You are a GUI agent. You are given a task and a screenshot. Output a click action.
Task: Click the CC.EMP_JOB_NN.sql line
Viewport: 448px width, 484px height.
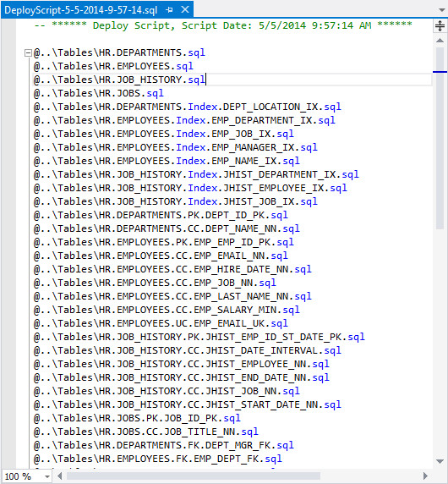click(x=155, y=283)
